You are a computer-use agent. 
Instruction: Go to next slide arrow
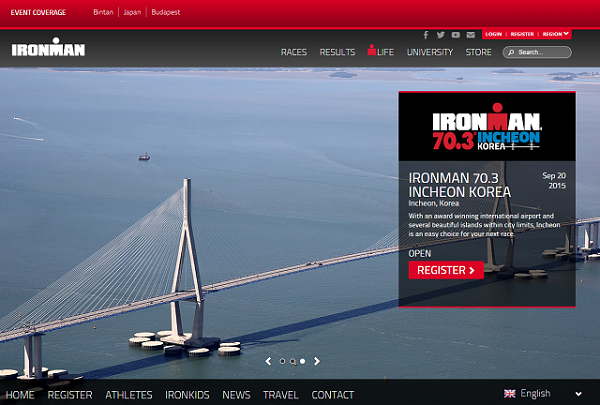(x=316, y=361)
